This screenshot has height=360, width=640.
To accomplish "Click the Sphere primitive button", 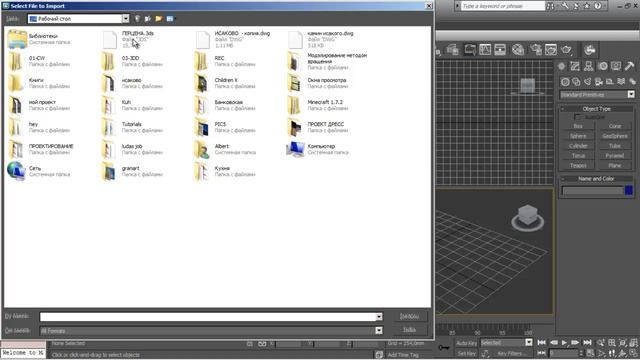I will click(578, 136).
